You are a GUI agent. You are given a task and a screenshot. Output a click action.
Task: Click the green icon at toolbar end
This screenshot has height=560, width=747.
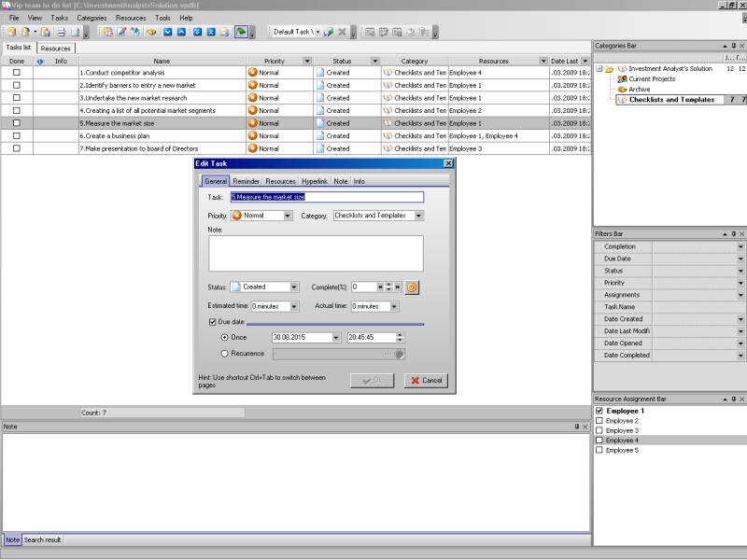pyautogui.click(x=241, y=32)
